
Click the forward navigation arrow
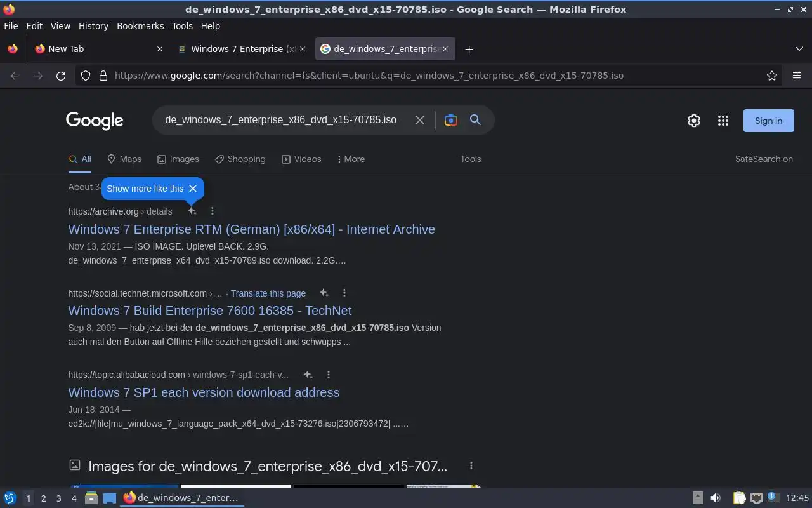(38, 76)
